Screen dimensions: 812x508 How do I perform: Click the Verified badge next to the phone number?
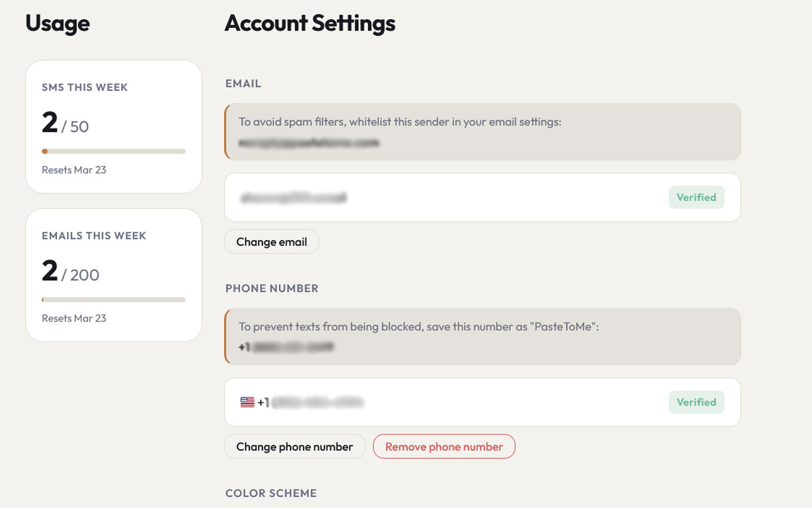[697, 402]
